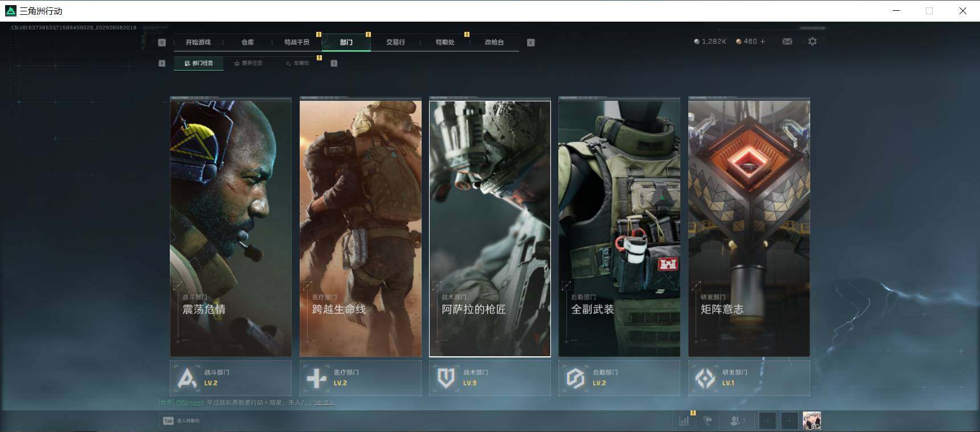980x432 pixels.
Task: Switch to the 改枪台 tab
Action: (494, 42)
